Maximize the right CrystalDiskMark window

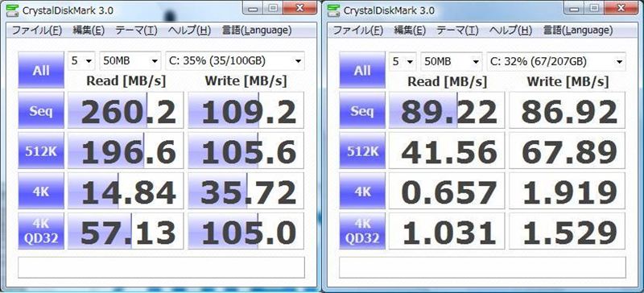click(594, 8)
